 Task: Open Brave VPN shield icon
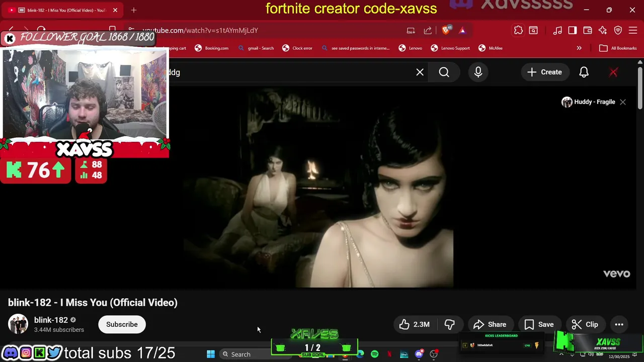pyautogui.click(x=618, y=30)
